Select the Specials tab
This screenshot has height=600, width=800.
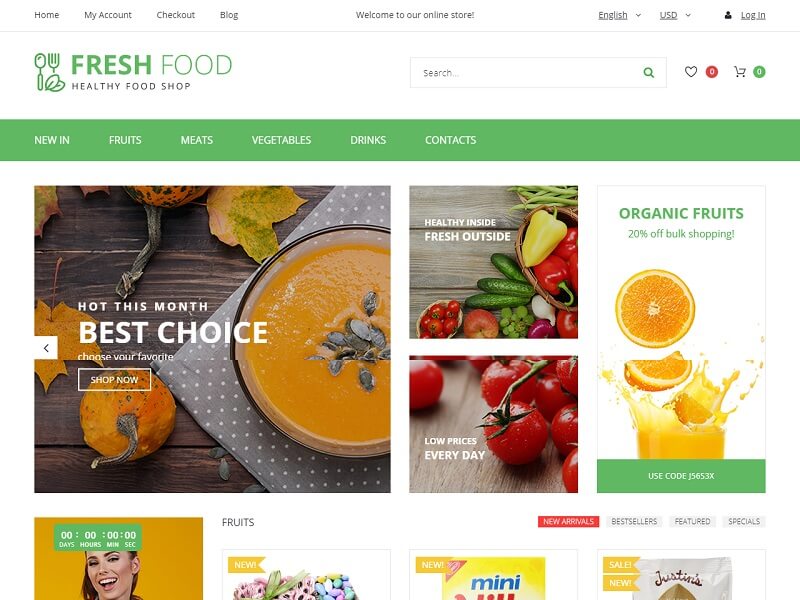click(744, 521)
